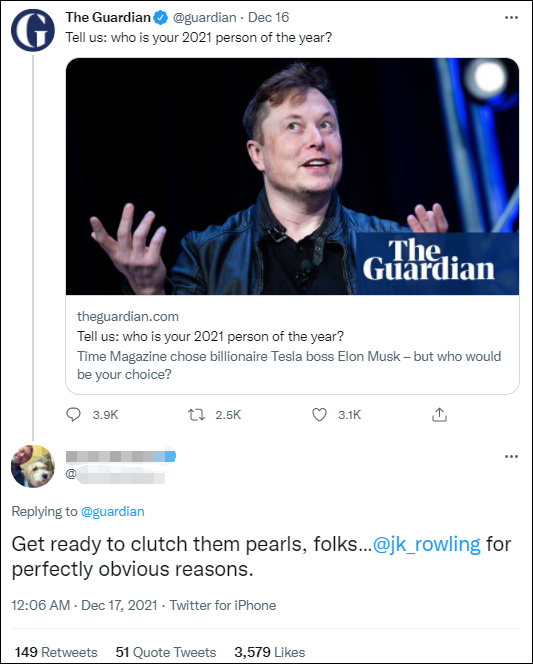Open the share icon on the Guardian tweet
Image resolution: width=533 pixels, height=664 pixels.
click(x=439, y=415)
